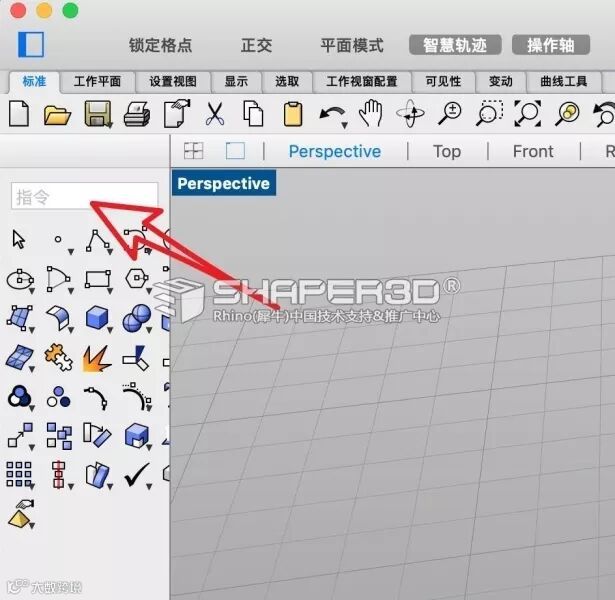Select the Rectangle tool
Image resolution: width=615 pixels, height=600 pixels.
(98, 280)
